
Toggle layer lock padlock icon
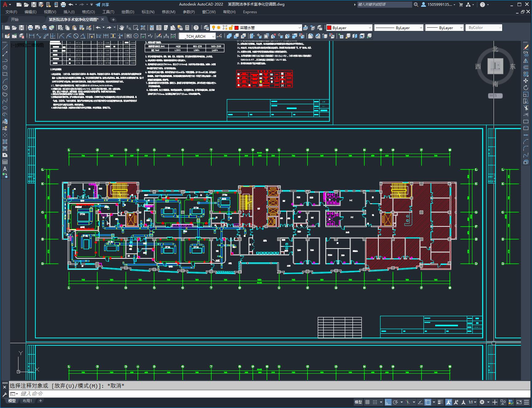(231, 28)
